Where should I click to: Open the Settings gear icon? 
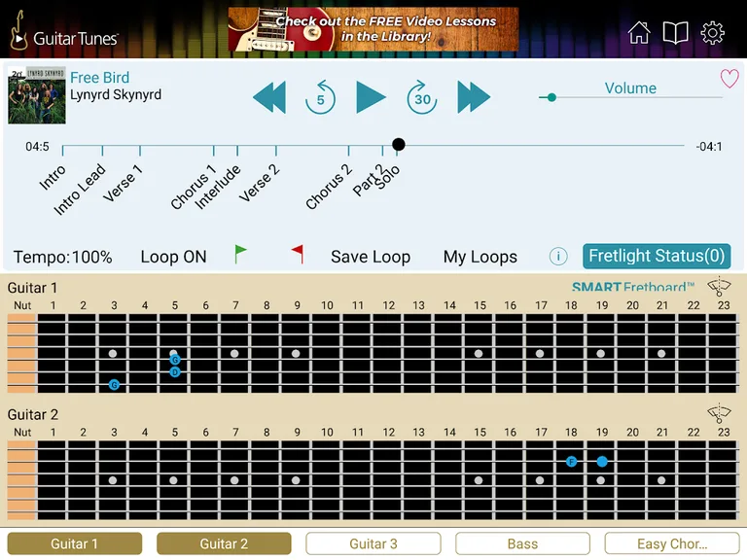[712, 32]
